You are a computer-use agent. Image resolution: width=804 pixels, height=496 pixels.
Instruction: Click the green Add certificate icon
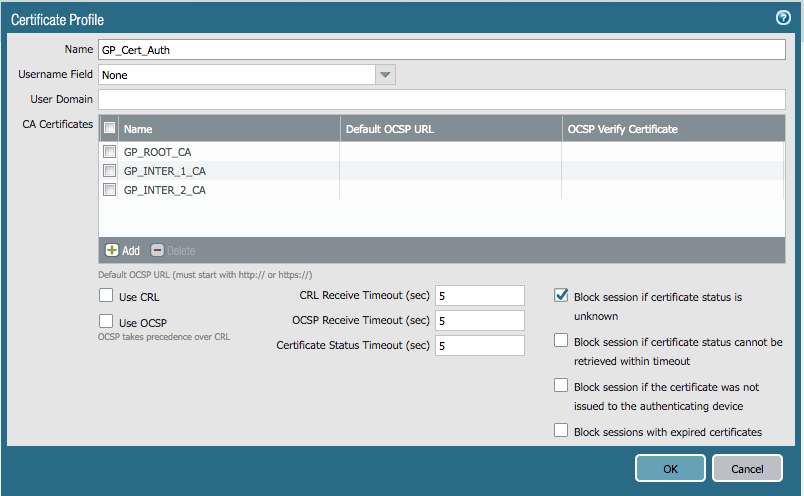pos(112,250)
